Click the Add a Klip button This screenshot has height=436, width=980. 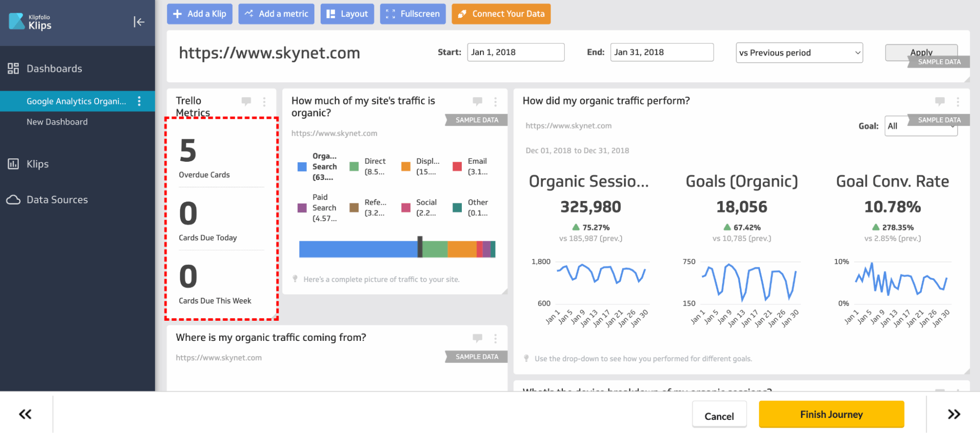point(200,14)
